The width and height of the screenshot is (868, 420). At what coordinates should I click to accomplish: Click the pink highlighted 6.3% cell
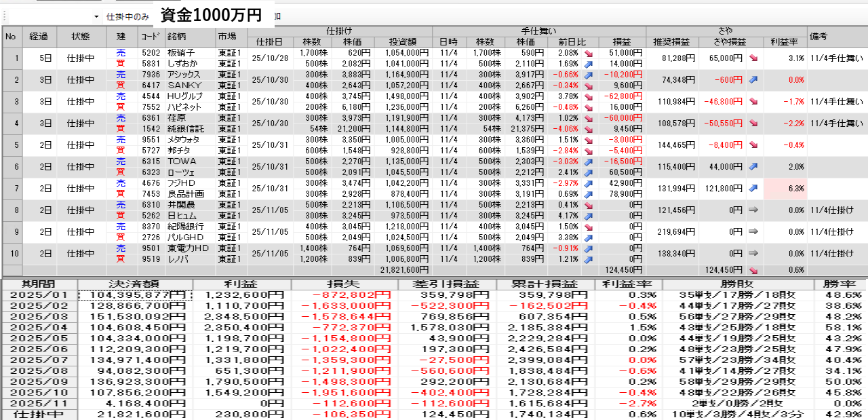[785, 189]
